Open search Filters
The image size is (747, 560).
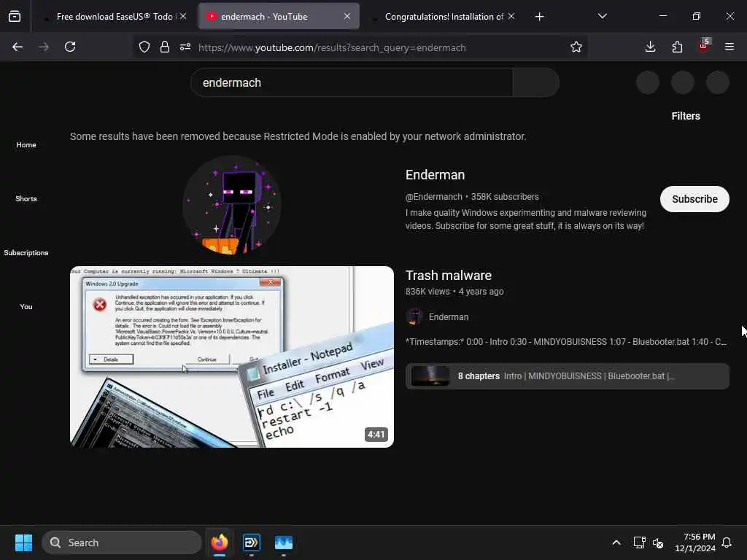pos(686,116)
